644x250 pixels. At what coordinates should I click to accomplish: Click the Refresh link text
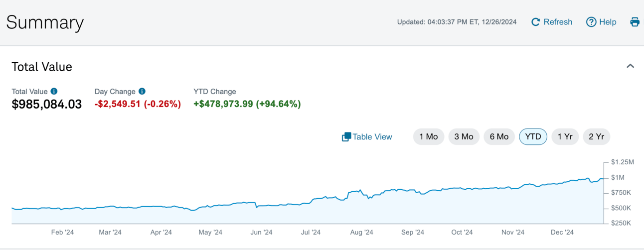(x=558, y=22)
